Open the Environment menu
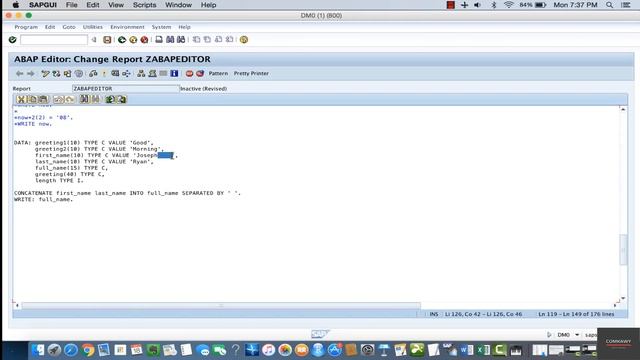This screenshot has height=360, width=640. tap(127, 27)
